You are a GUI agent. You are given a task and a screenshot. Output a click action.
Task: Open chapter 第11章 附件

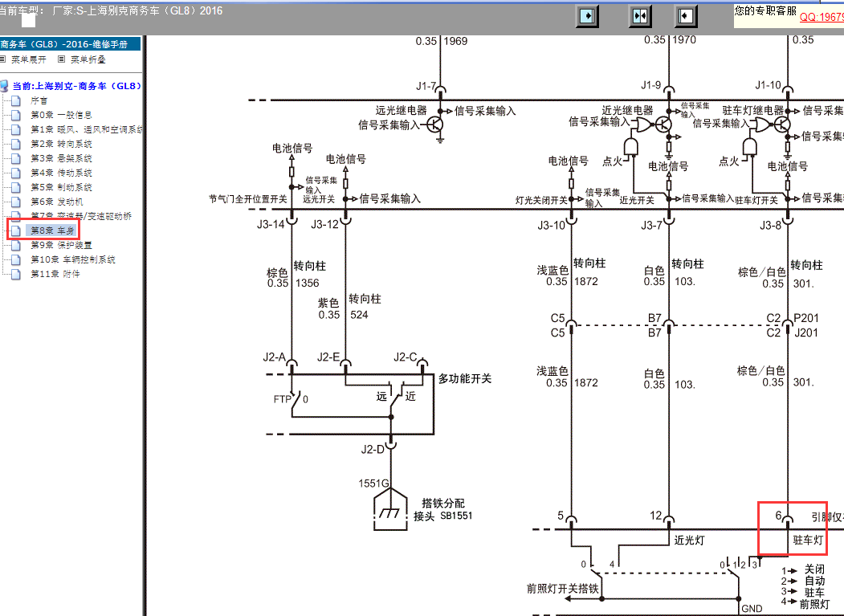(x=55, y=274)
